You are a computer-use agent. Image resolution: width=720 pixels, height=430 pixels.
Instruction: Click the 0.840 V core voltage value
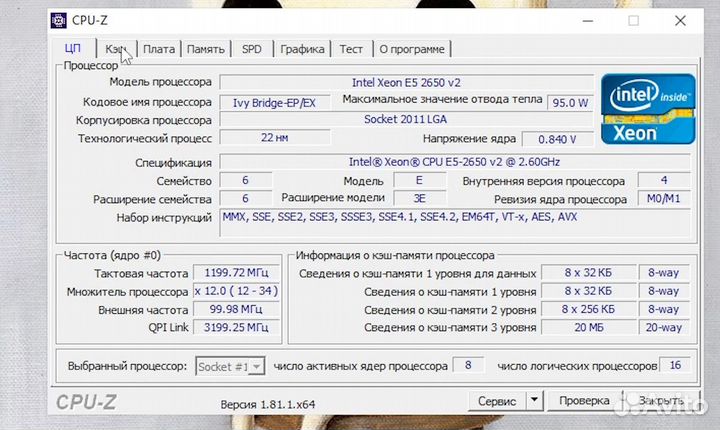pyautogui.click(x=557, y=139)
